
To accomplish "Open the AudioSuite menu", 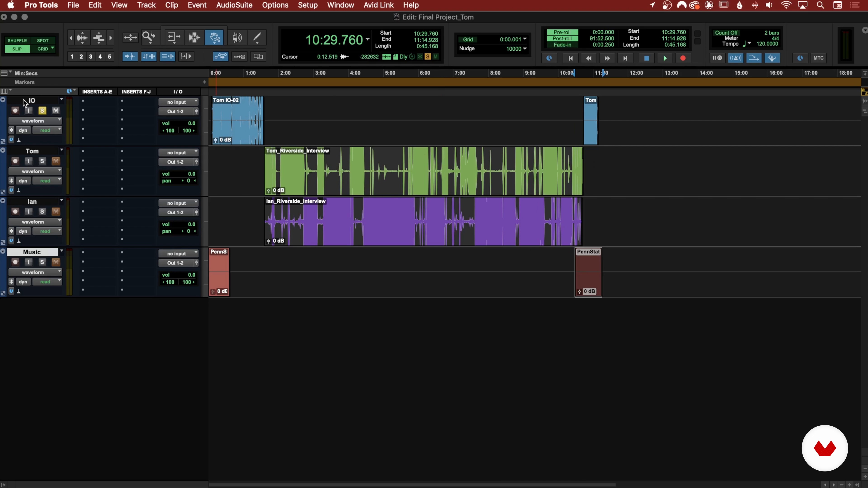I will [234, 5].
